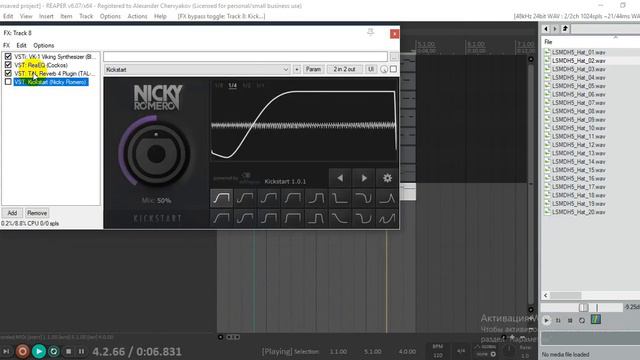The image size is (640, 360).
Task: Select LSMDH5_Hat_14.wav file
Action: pyautogui.click(x=579, y=162)
